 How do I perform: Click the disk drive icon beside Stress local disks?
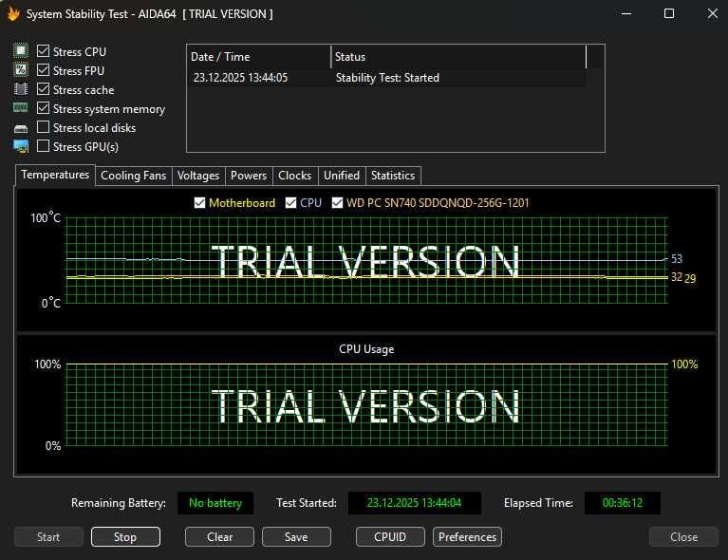pyautogui.click(x=21, y=128)
